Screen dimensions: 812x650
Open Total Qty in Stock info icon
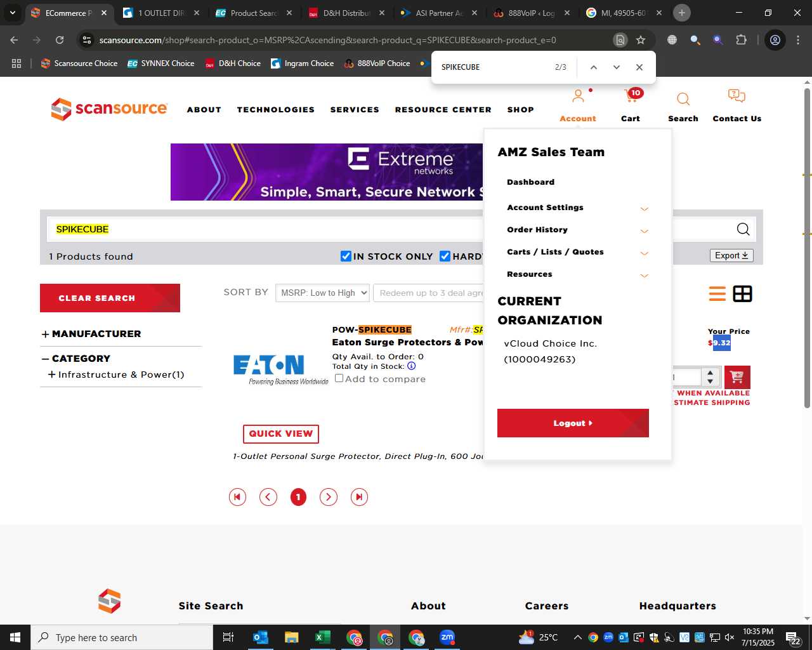tap(411, 366)
